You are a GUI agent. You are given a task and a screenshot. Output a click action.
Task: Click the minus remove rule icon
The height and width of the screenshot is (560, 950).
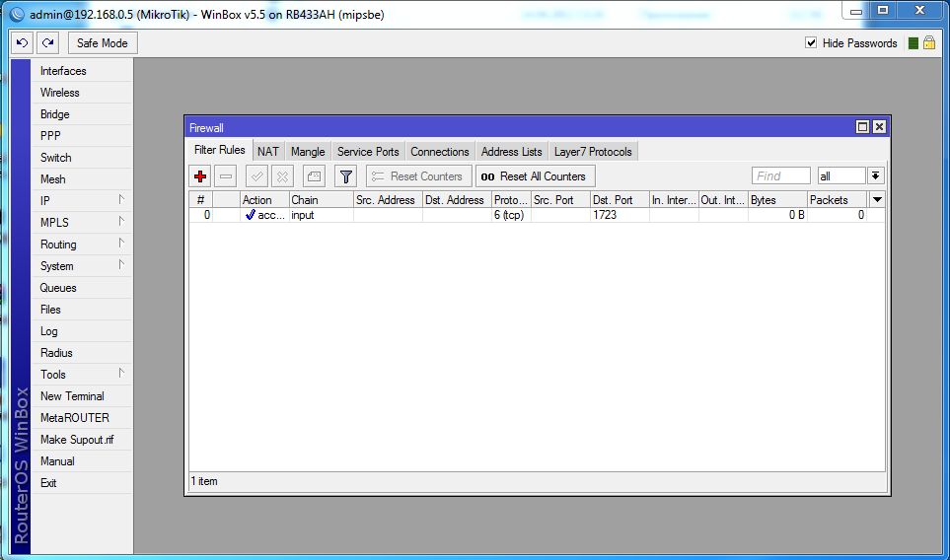(226, 176)
